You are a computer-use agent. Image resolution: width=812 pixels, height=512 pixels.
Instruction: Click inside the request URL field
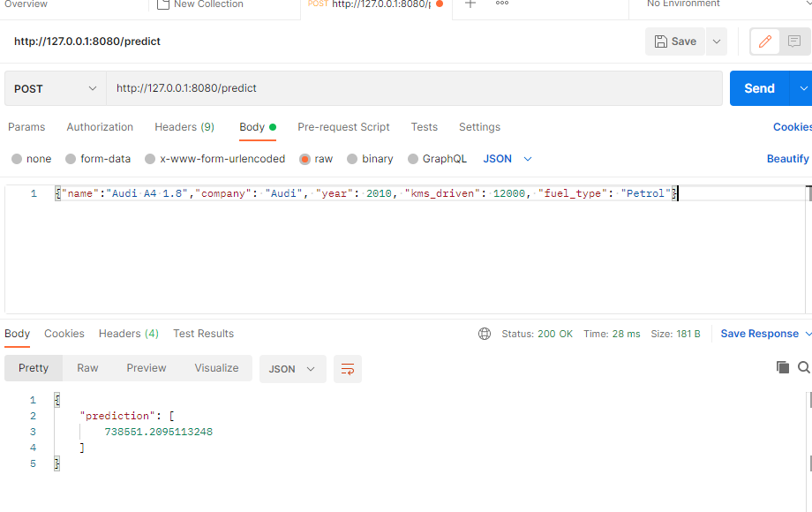coord(353,88)
